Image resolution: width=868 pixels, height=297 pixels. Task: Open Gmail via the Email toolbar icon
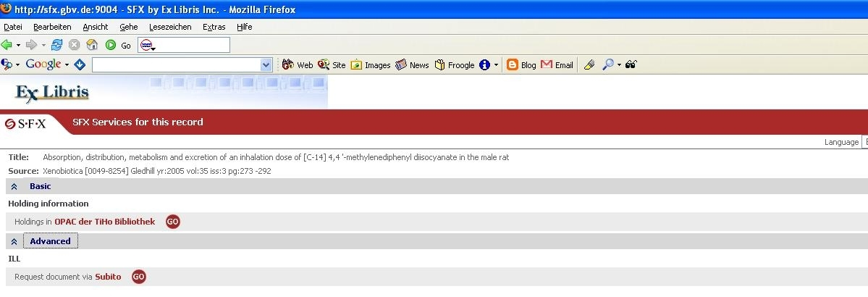pos(557,65)
